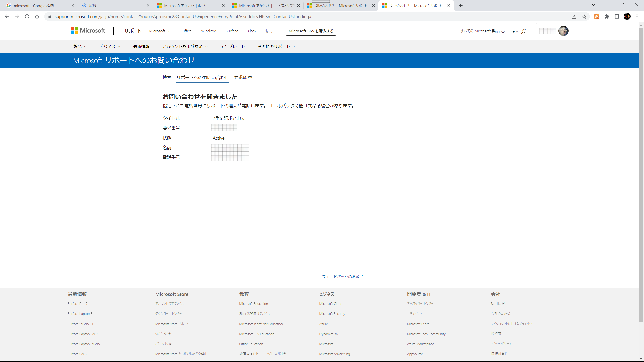Screen dimensions: 644x362
Task: Click the browser forward arrow
Action: (x=17, y=16)
